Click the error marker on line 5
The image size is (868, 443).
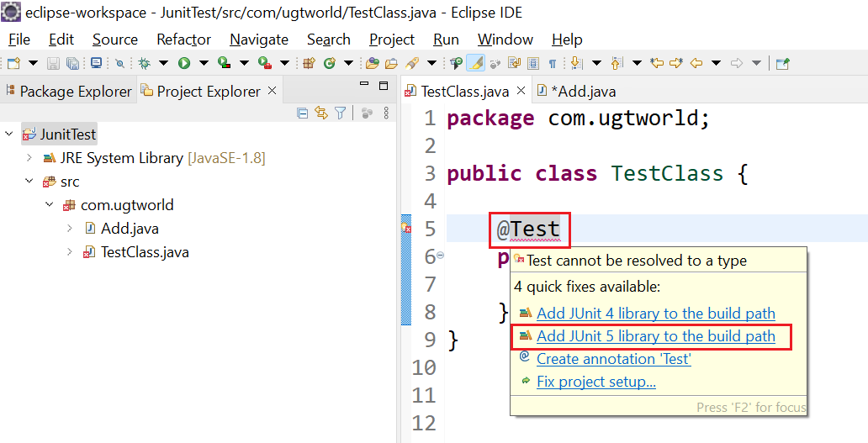(x=405, y=228)
